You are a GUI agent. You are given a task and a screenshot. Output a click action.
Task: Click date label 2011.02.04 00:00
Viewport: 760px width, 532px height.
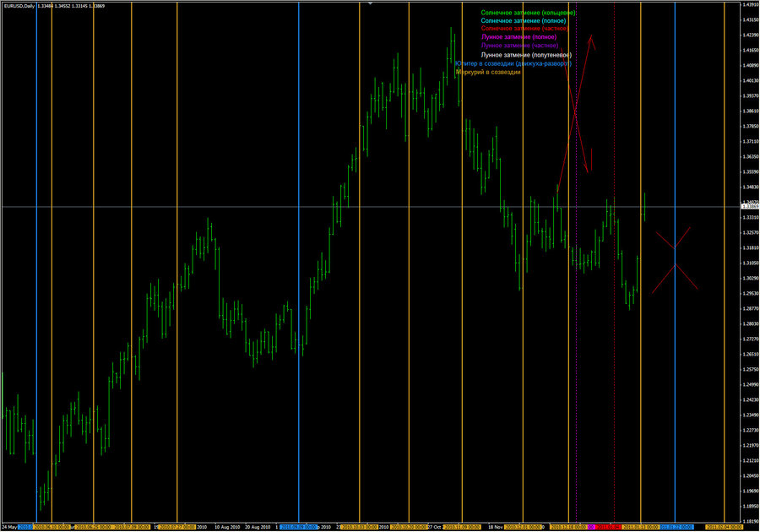pos(725,527)
